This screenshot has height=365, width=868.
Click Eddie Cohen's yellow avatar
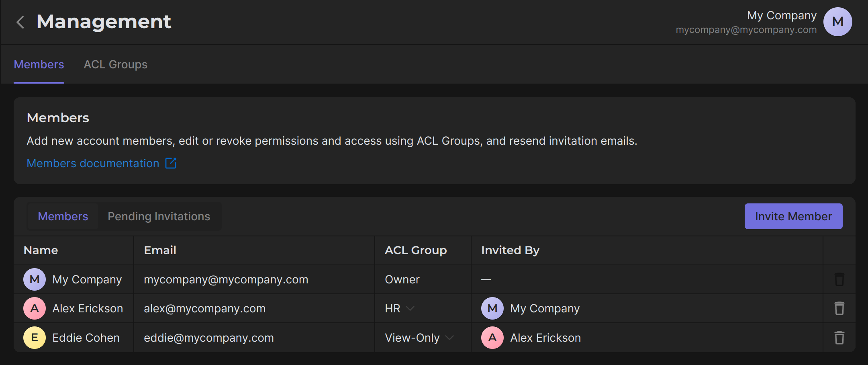point(35,338)
